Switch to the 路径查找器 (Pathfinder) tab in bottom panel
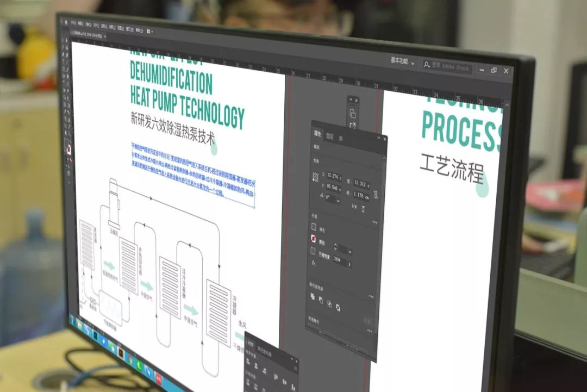 (264, 351)
